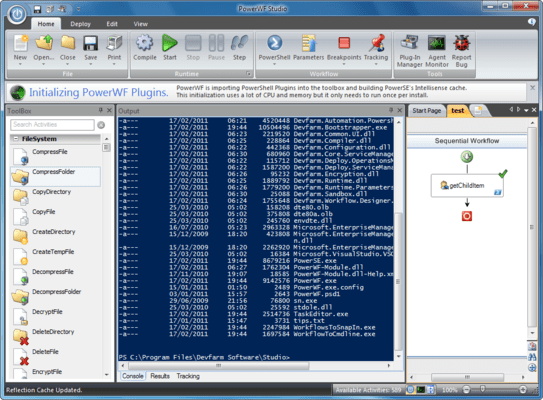Compile the workflow with the gear icon
This screenshot has width=543, height=400.
pos(144,43)
